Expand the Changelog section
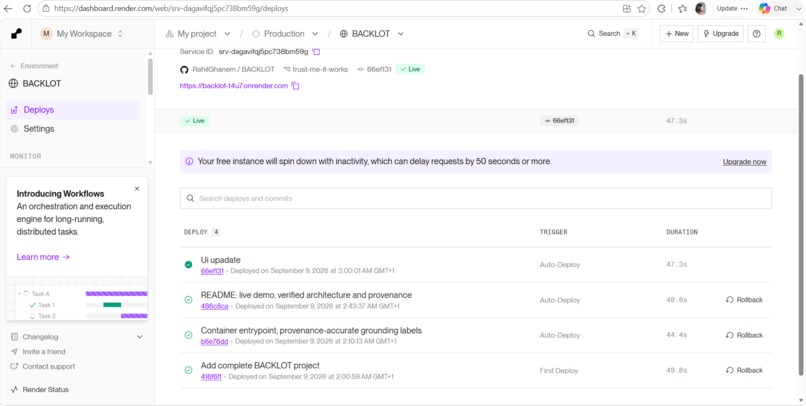The image size is (806, 406). pos(139,337)
